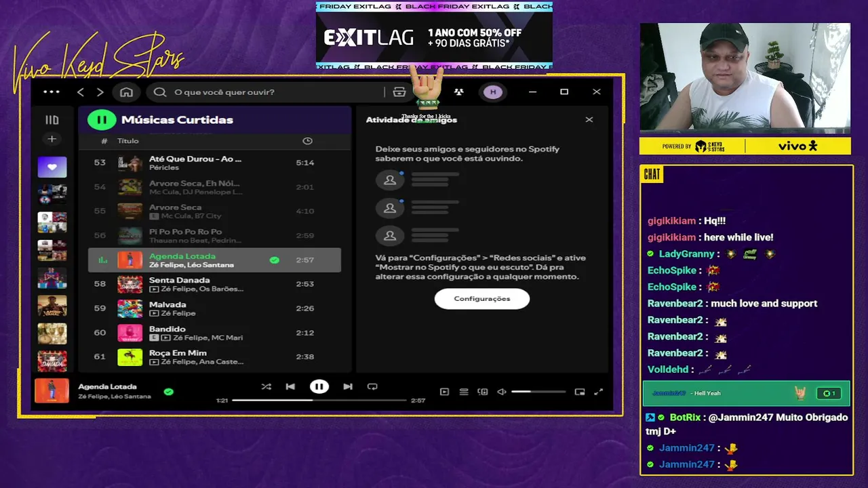Pause with green button beside Músicas Curtidas
Screen dimensions: 868x488
101,120
